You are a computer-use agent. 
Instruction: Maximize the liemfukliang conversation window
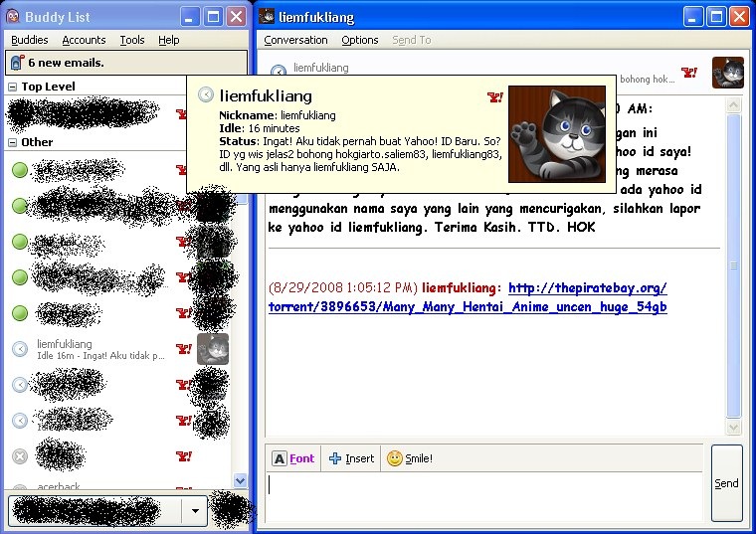pos(716,17)
